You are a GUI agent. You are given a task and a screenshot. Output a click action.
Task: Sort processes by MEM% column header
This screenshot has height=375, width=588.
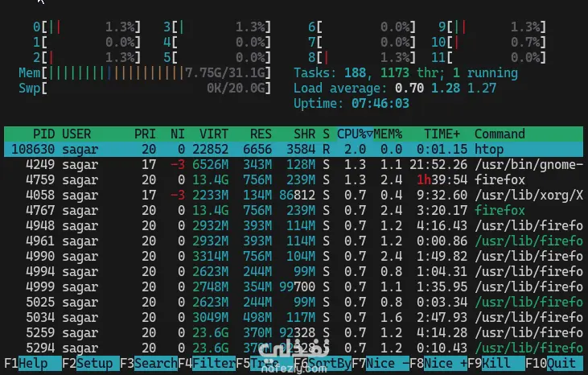coord(388,134)
